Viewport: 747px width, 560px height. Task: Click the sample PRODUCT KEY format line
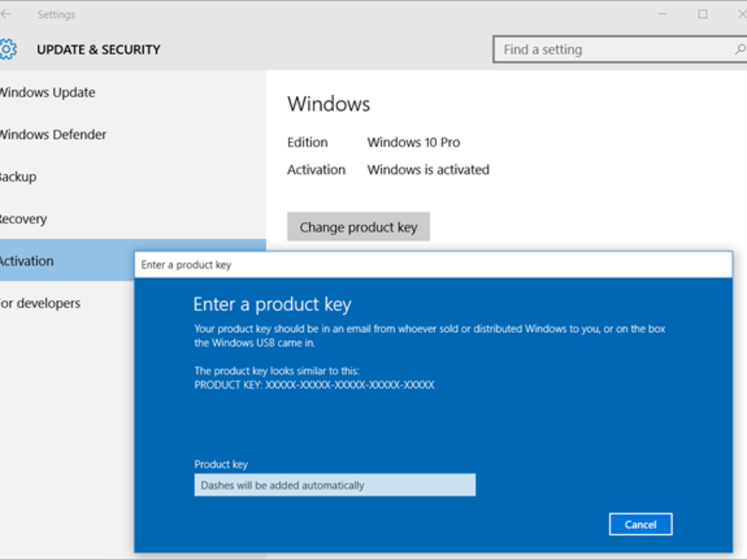coord(314,385)
